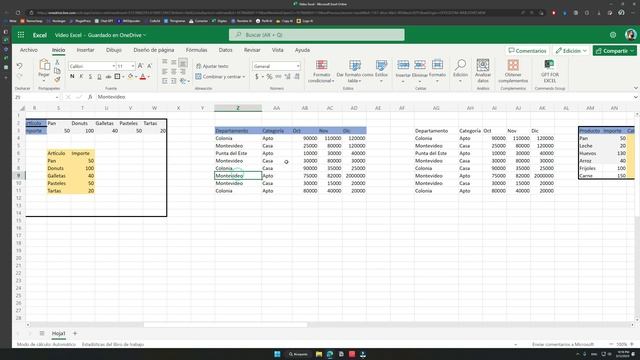The image size is (640, 360).
Task: Switch to the Fórmulas tab
Action: click(x=196, y=50)
